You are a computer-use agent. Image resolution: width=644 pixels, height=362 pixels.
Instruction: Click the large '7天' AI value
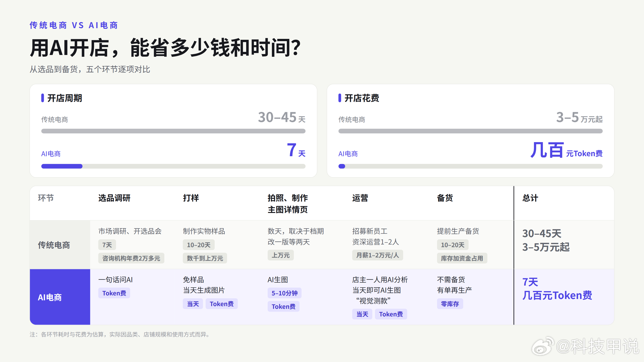(296, 150)
